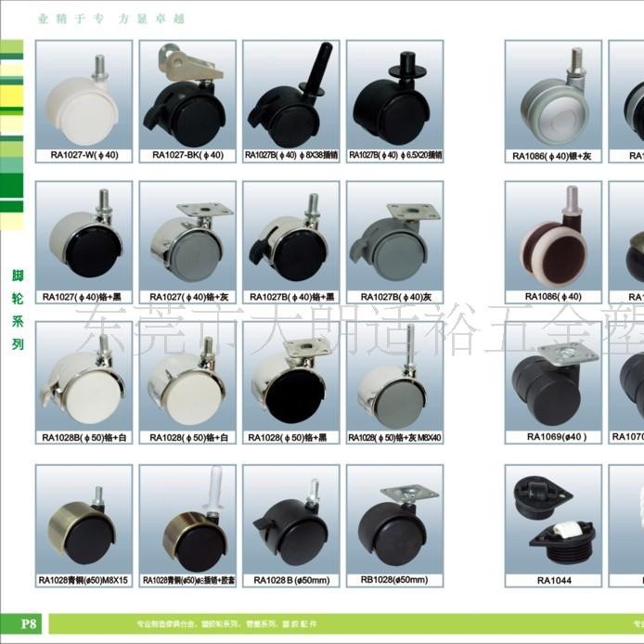Screen dimensions: 644x644
Task: Select the label 'RA1027B(φ40)铬+黑'
Action: pos(291,297)
